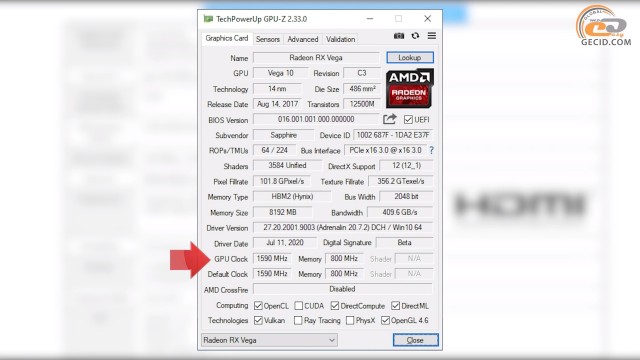Click the ROPs/TMUs value 64 / 224
The width and height of the screenshot is (640, 360).
(x=274, y=150)
